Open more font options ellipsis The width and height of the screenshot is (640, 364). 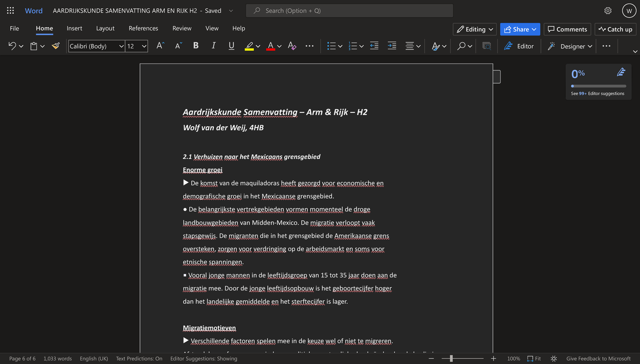[309, 46]
